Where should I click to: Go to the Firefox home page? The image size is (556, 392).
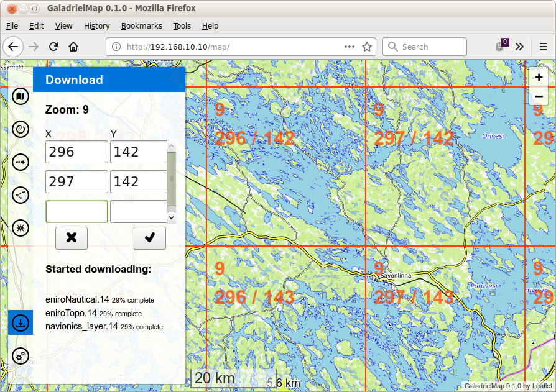tap(73, 47)
